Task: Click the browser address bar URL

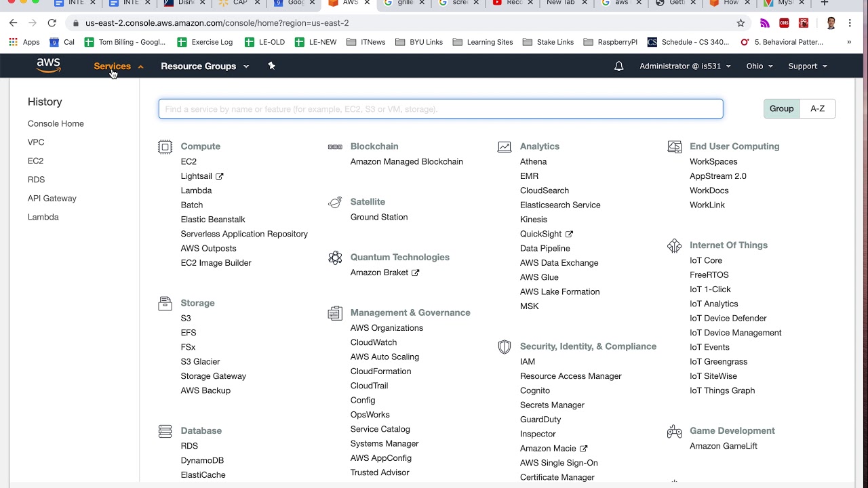Action: click(217, 23)
